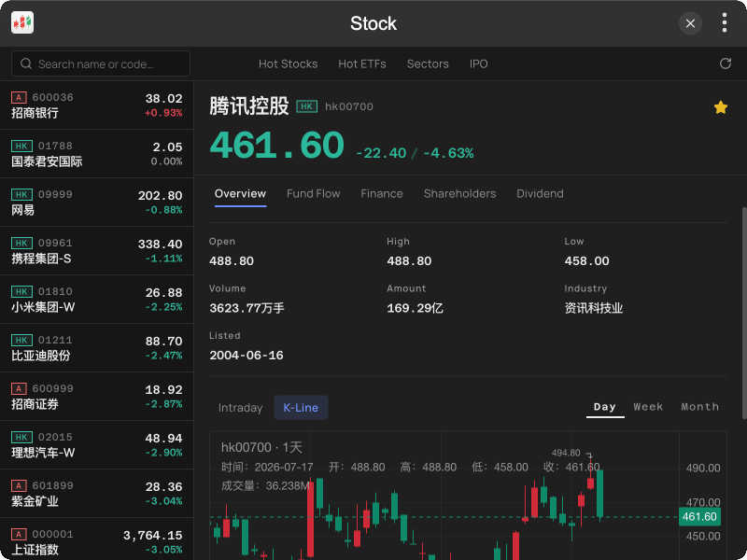Click the 494.80 high marker on the chart

tap(566, 453)
